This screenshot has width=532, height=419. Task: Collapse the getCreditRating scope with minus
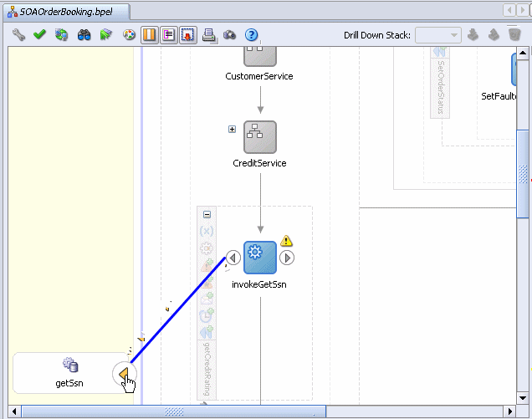pos(207,214)
